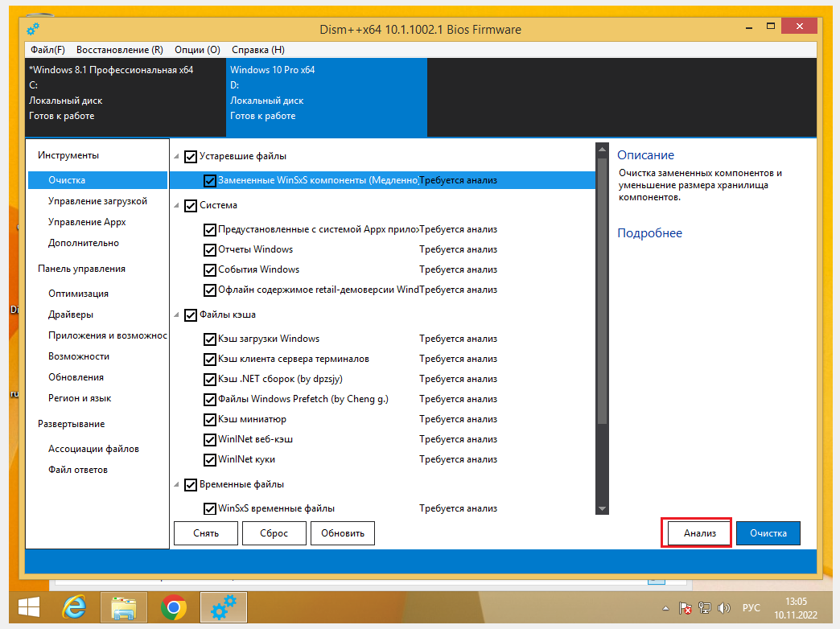Collapse the Временные файлы group
840x629 pixels.
177,484
